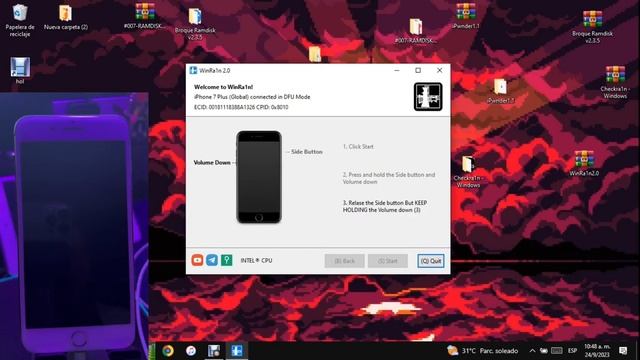Screen dimensions: 640x360
Task: Click the (Q) Quit button
Action: [431, 261]
